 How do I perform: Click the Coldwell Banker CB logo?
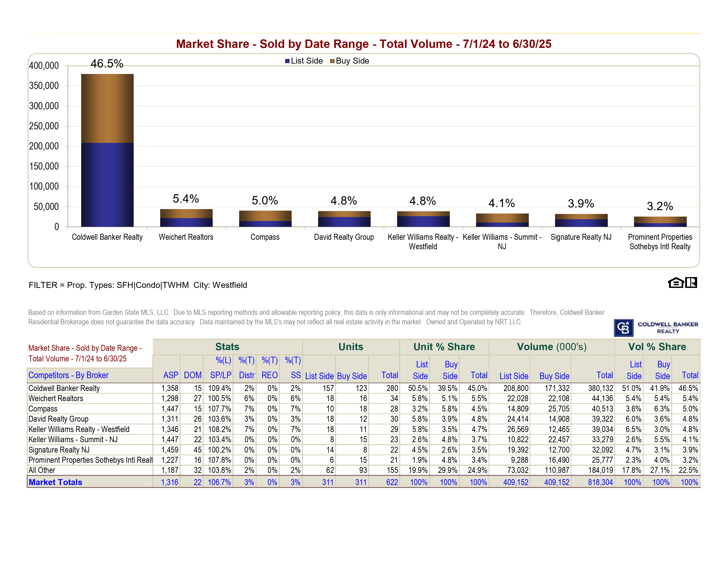(623, 328)
